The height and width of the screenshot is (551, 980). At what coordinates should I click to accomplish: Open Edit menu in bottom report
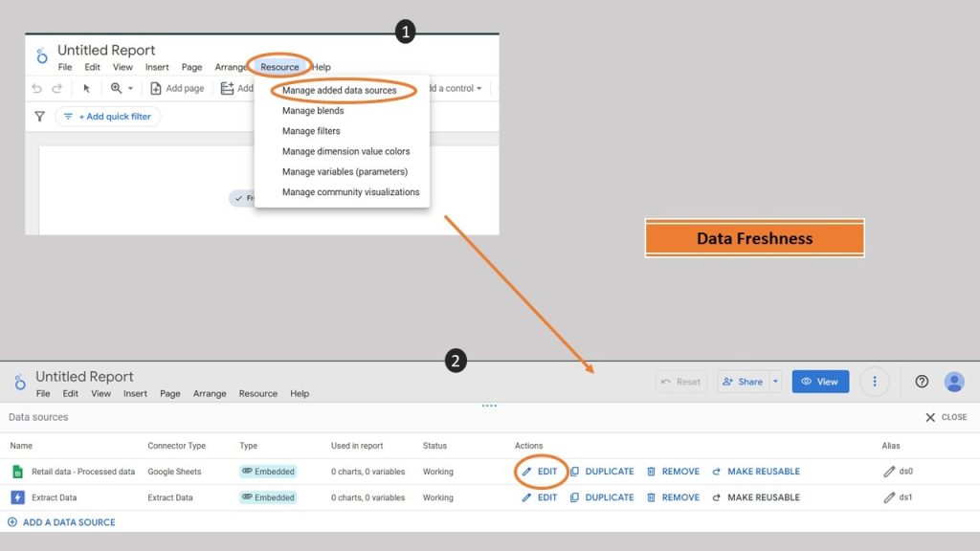click(x=71, y=393)
